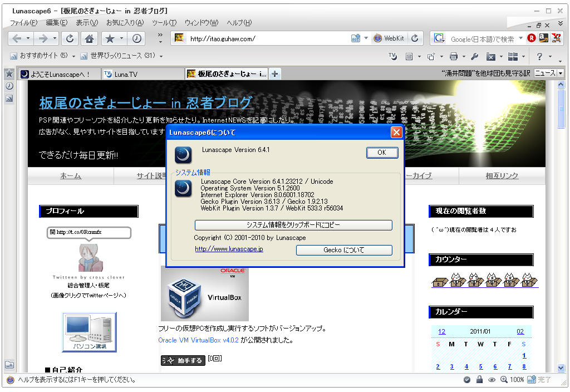Click the close-tabs X folder icon
This screenshot has width=570, height=392.
[491, 56]
